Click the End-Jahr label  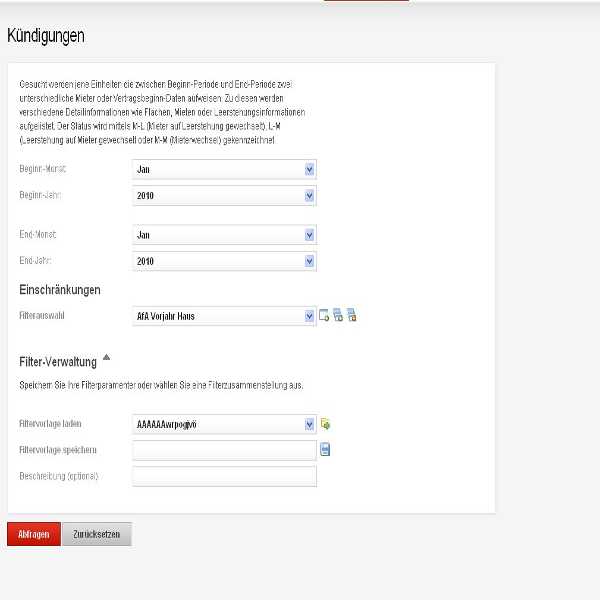(35, 261)
